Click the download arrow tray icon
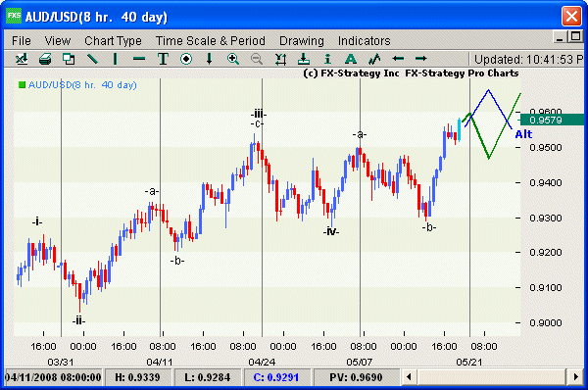Image resolution: width=588 pixels, height=390 pixels. 304,59
